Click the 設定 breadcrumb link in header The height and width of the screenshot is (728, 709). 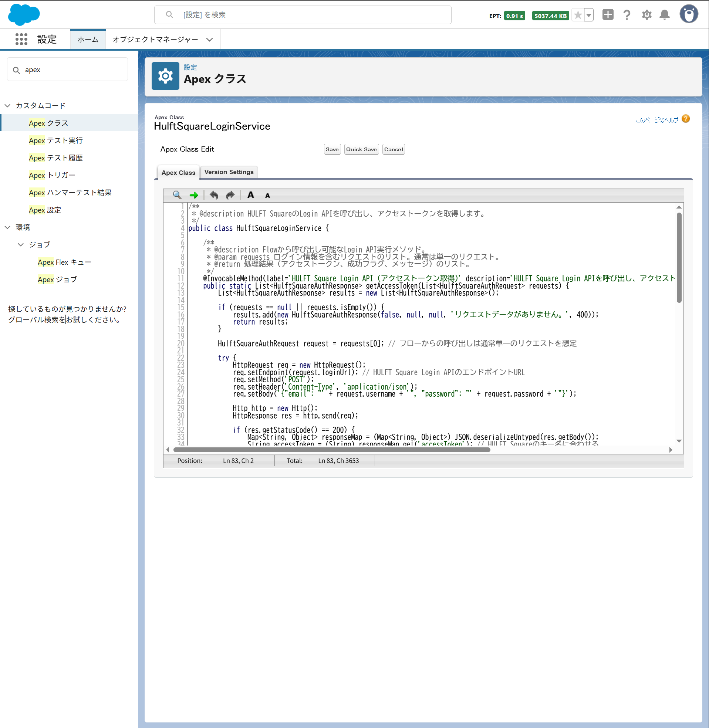click(x=190, y=67)
